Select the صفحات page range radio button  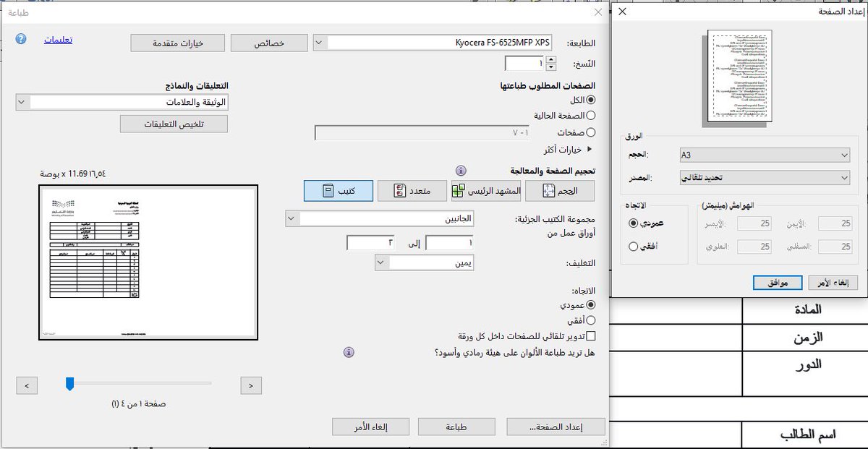click(591, 132)
